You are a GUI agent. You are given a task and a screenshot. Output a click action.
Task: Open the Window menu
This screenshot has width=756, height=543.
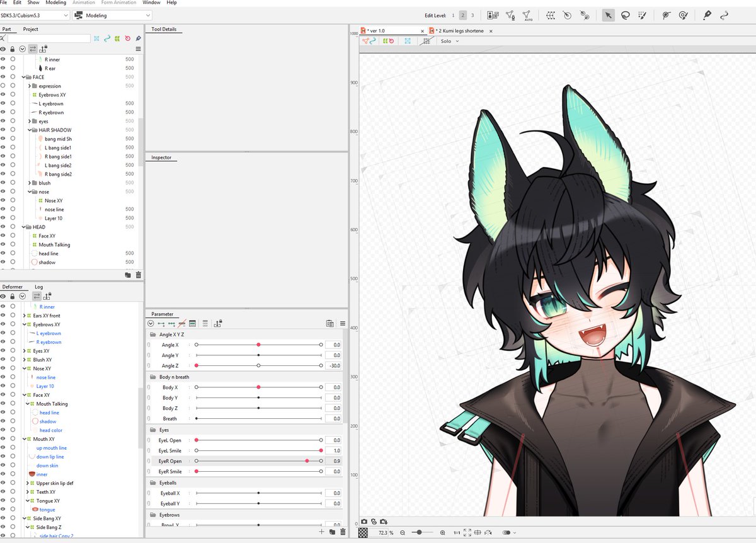pos(151,3)
